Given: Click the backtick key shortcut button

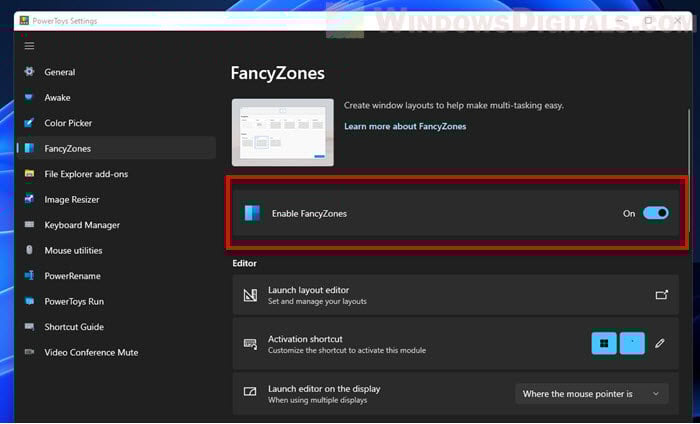Looking at the screenshot, I should pyautogui.click(x=632, y=343).
